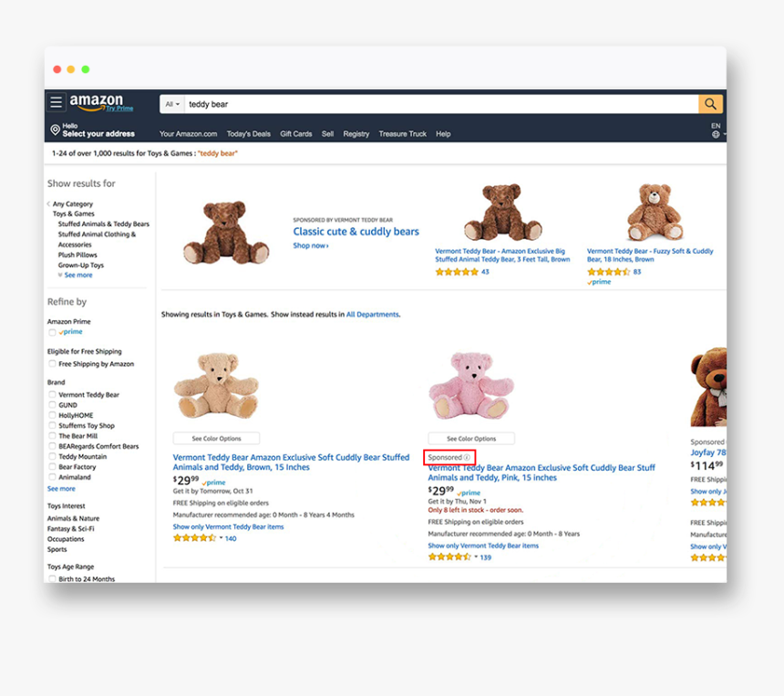The image size is (784, 696).
Task: Enable the Amazon Prime checkbox filter
Action: coord(52,332)
